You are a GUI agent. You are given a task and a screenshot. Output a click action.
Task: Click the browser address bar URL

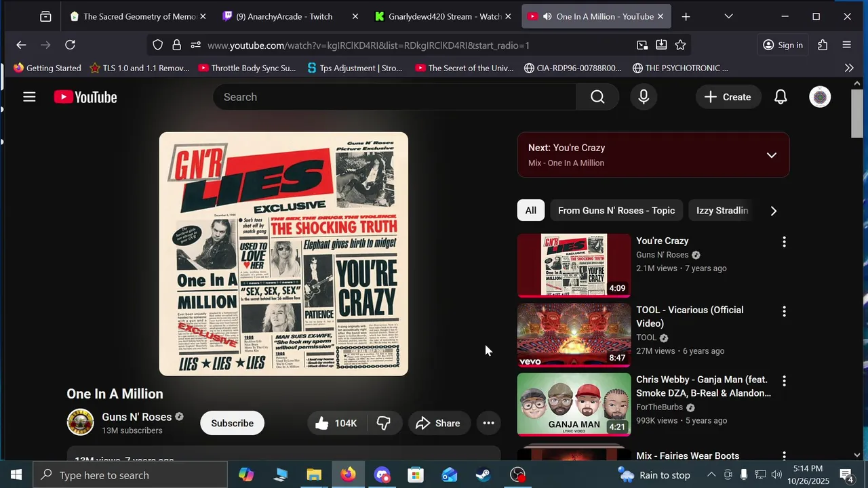pyautogui.click(x=368, y=45)
